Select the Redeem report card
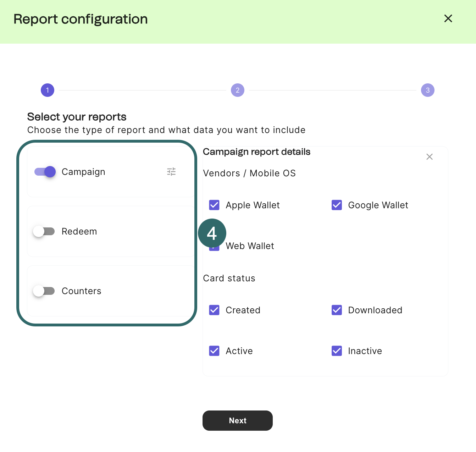Image resolution: width=476 pixels, height=452 pixels. coord(110,231)
